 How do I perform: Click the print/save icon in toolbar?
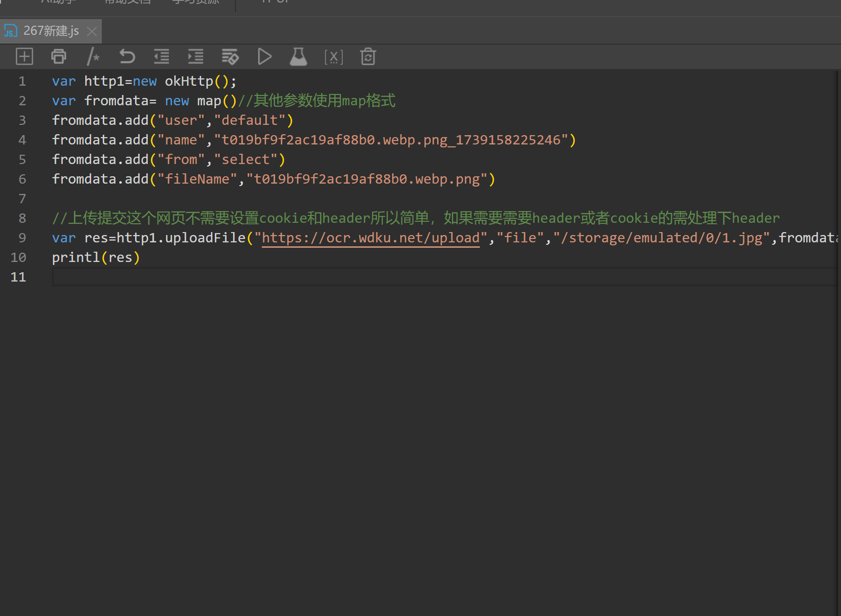(59, 57)
